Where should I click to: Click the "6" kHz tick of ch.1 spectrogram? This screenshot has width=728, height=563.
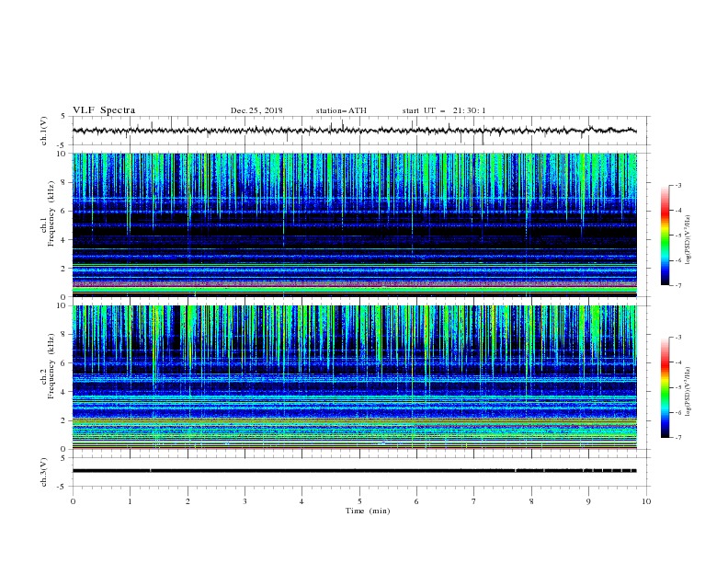click(x=64, y=211)
